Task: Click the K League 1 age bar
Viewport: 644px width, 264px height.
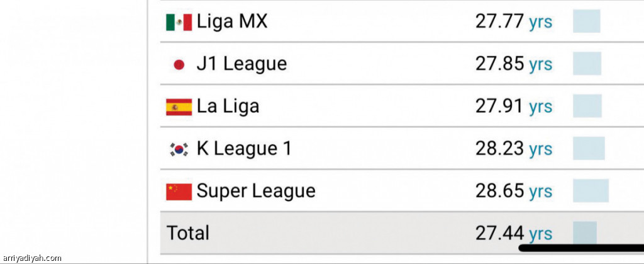Action: pyautogui.click(x=589, y=148)
